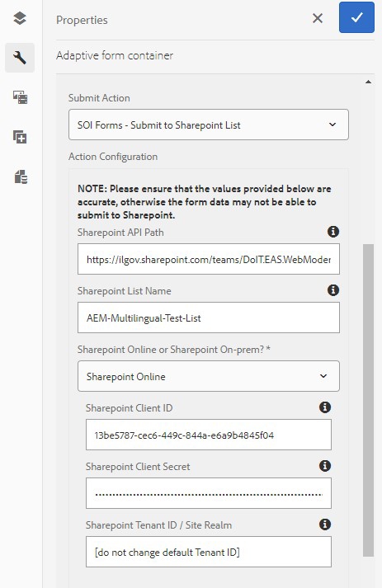Image resolution: width=382 pixels, height=588 pixels.
Task: Collapse the section with the up arrow
Action: tap(369, 82)
